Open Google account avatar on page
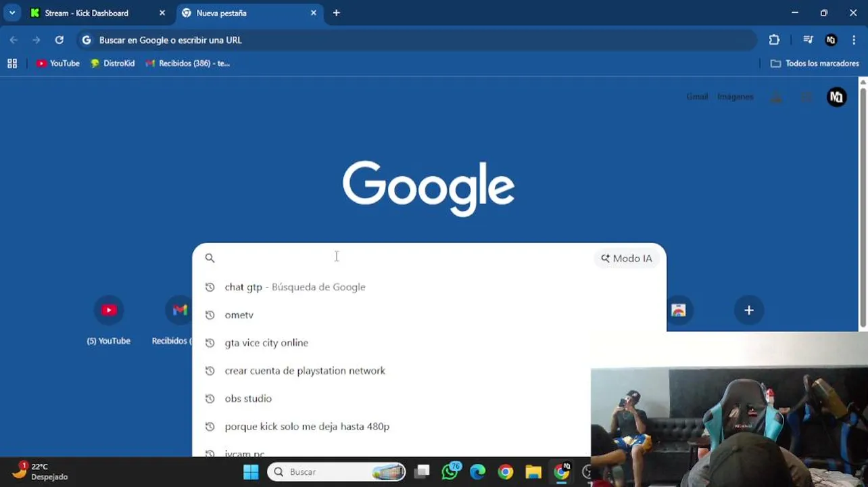The width and height of the screenshot is (868, 487). tap(836, 97)
